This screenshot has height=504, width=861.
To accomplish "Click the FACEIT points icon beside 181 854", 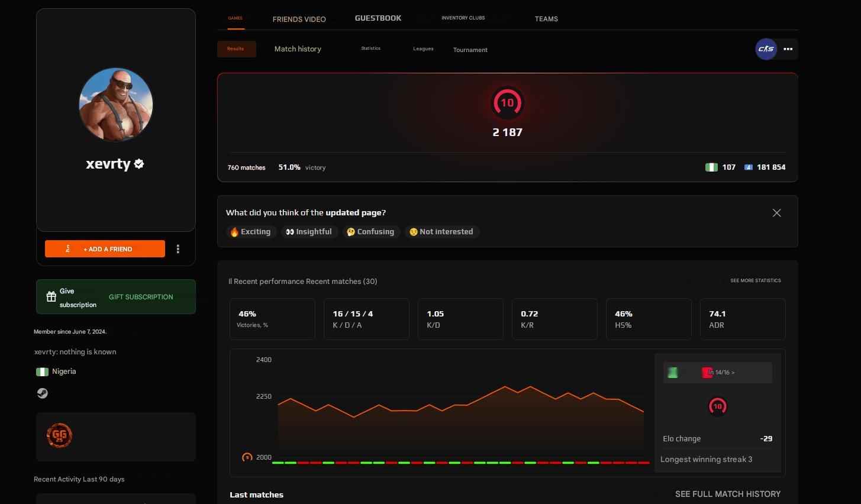I will tap(748, 167).
